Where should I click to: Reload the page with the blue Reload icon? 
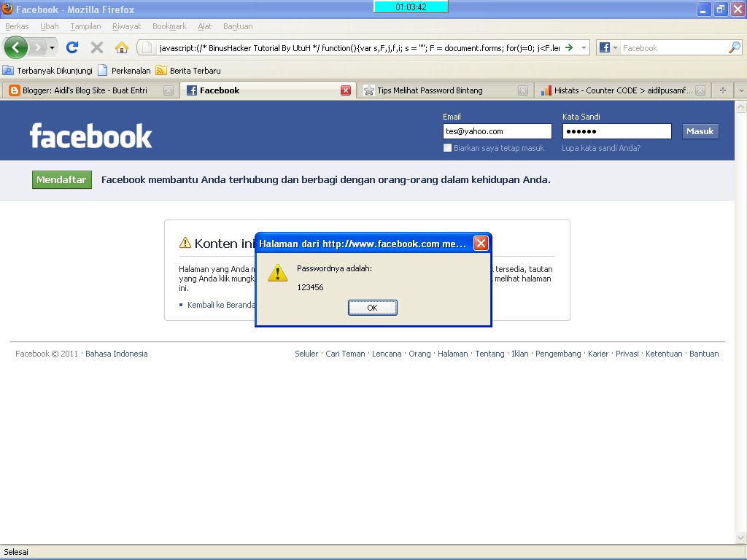pyautogui.click(x=72, y=47)
